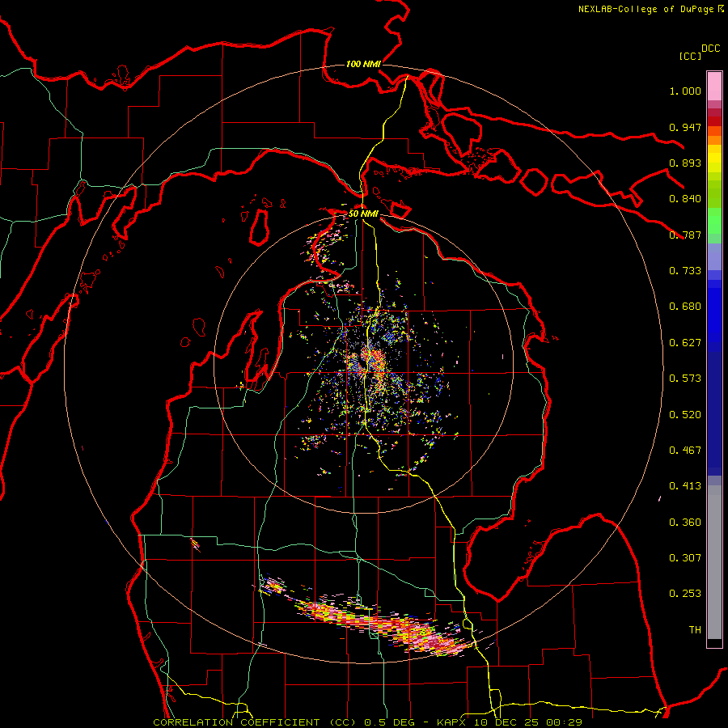This screenshot has height=728, width=728.
Task: Select the 0.573 scale value
Action: click(x=685, y=379)
